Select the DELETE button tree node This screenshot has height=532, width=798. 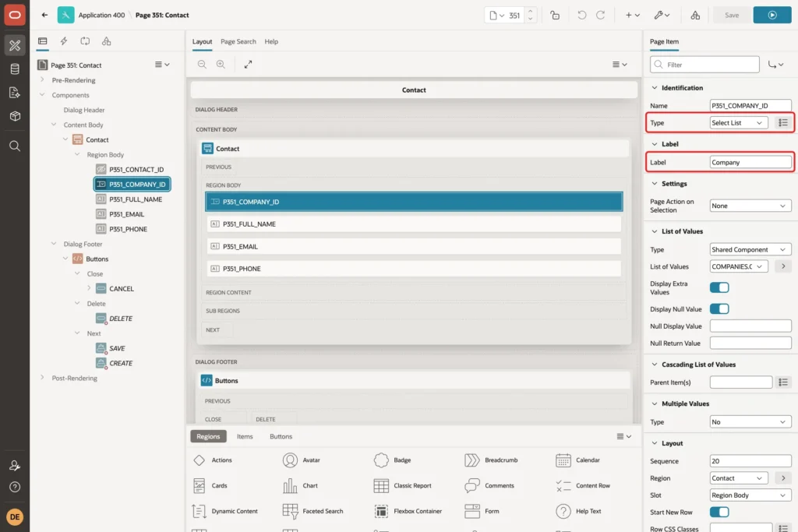pyautogui.click(x=121, y=319)
